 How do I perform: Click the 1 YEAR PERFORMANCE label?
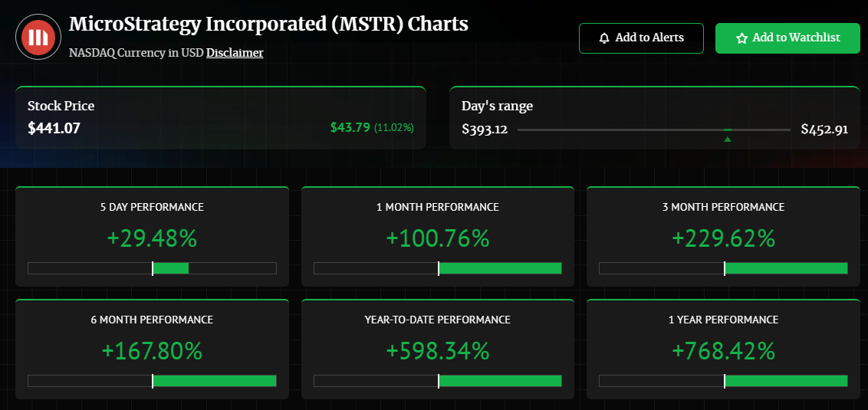point(724,320)
